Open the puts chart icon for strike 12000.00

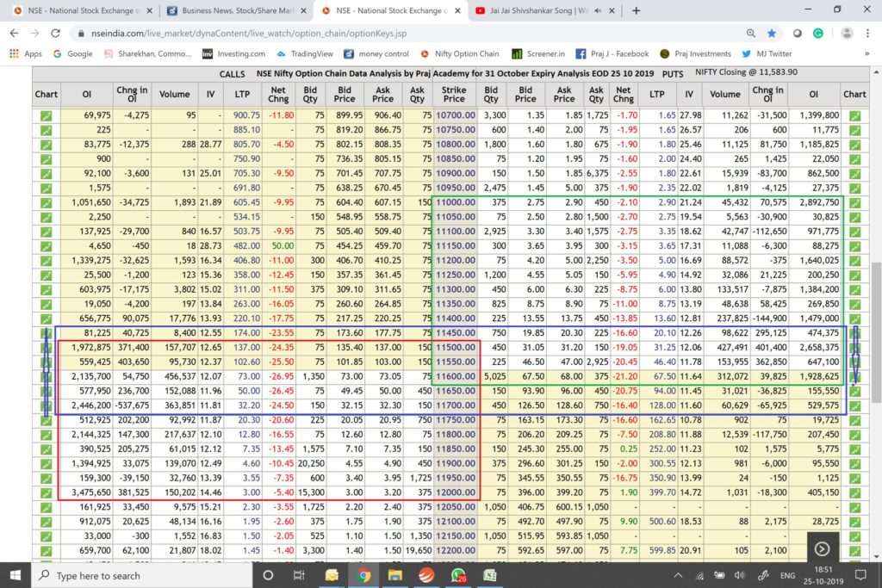click(854, 492)
